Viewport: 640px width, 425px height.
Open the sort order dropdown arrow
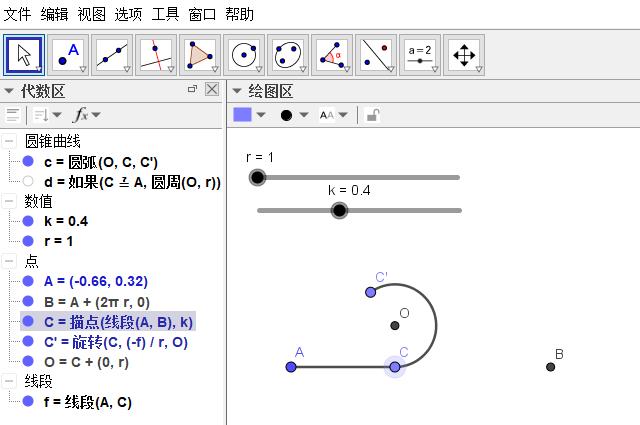click(57, 115)
